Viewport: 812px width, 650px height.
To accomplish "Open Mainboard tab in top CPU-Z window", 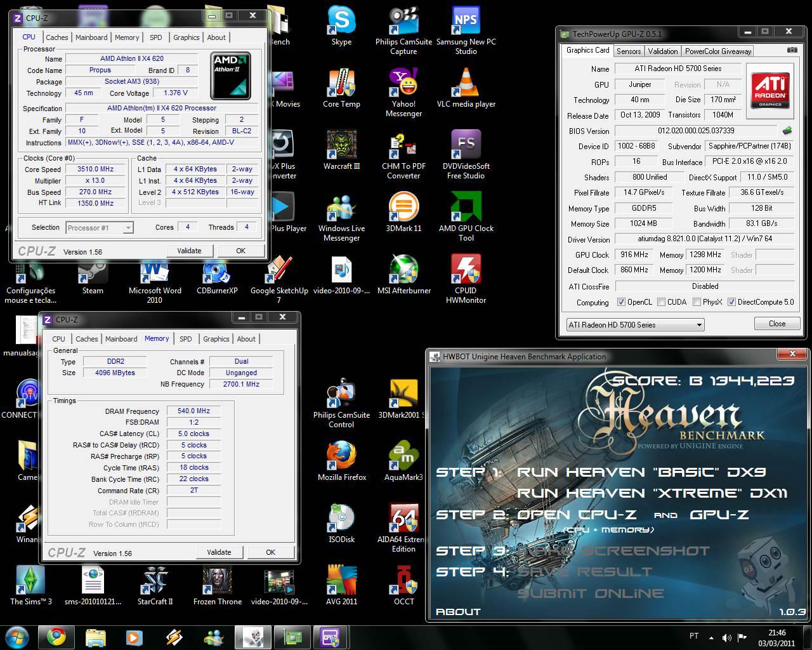I will point(91,37).
